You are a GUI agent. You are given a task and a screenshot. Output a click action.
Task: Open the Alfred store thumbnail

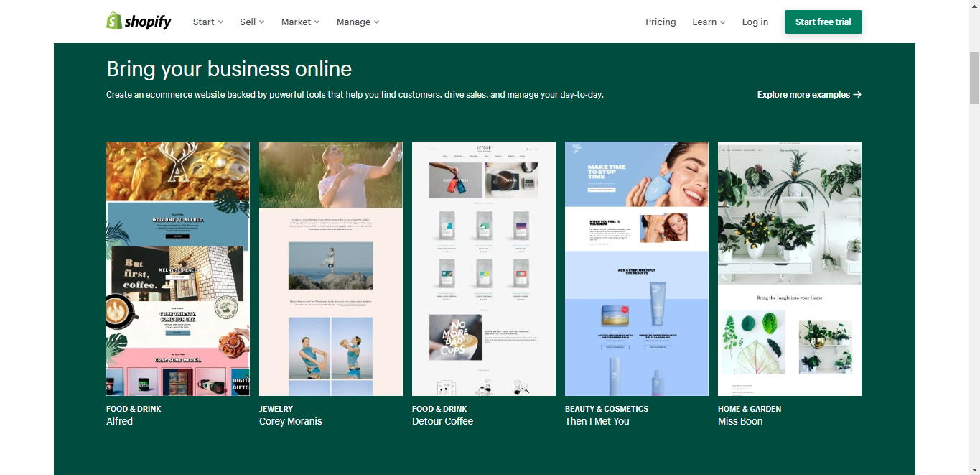[178, 268]
